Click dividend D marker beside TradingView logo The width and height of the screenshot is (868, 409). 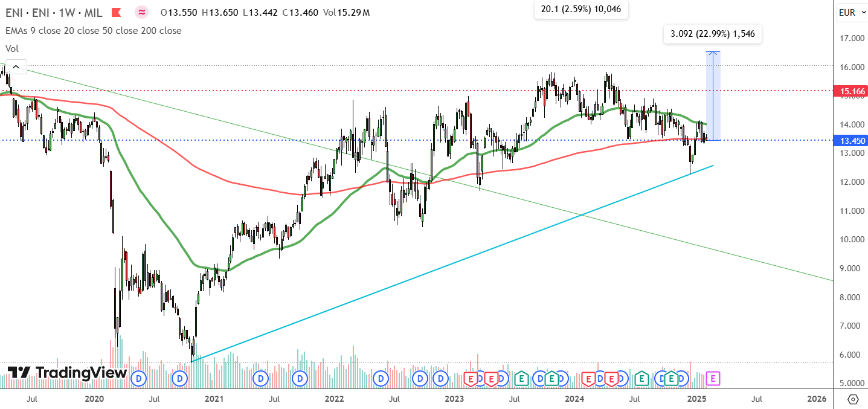pyautogui.click(x=139, y=379)
